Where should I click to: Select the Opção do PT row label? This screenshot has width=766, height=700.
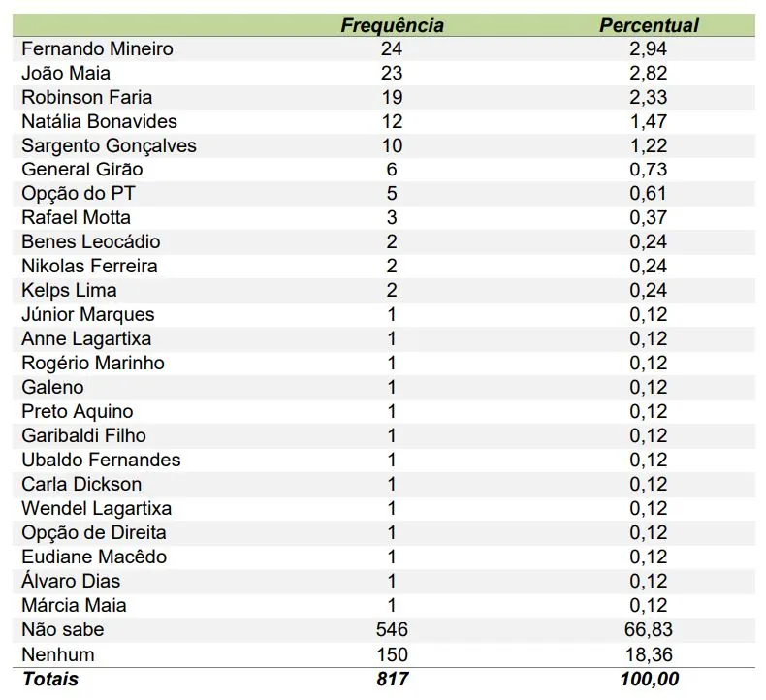point(79,194)
